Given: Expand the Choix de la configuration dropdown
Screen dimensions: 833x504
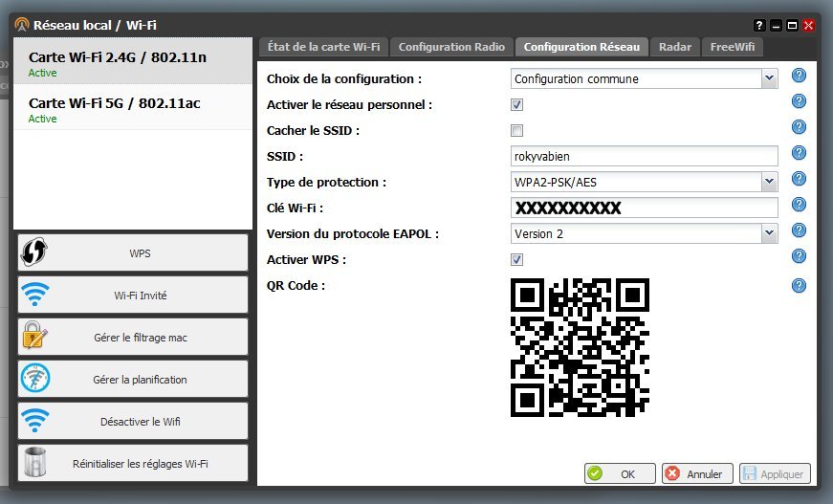Looking at the screenshot, I should click(x=769, y=78).
